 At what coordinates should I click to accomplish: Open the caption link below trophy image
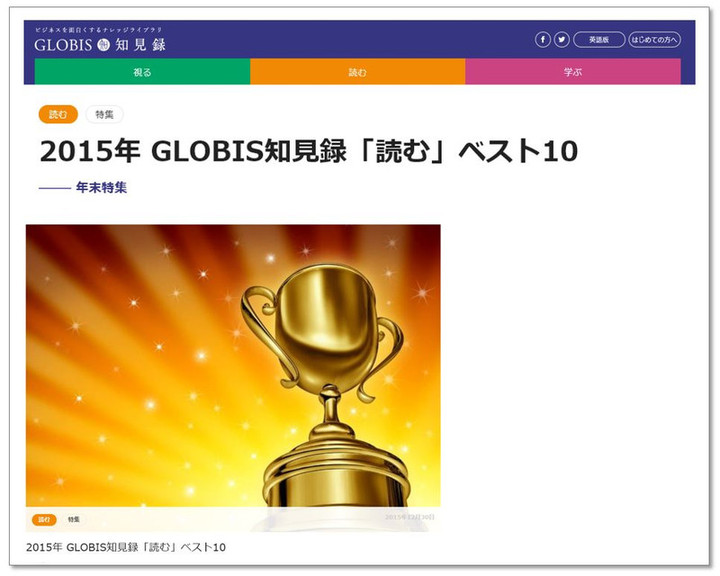coord(126,547)
